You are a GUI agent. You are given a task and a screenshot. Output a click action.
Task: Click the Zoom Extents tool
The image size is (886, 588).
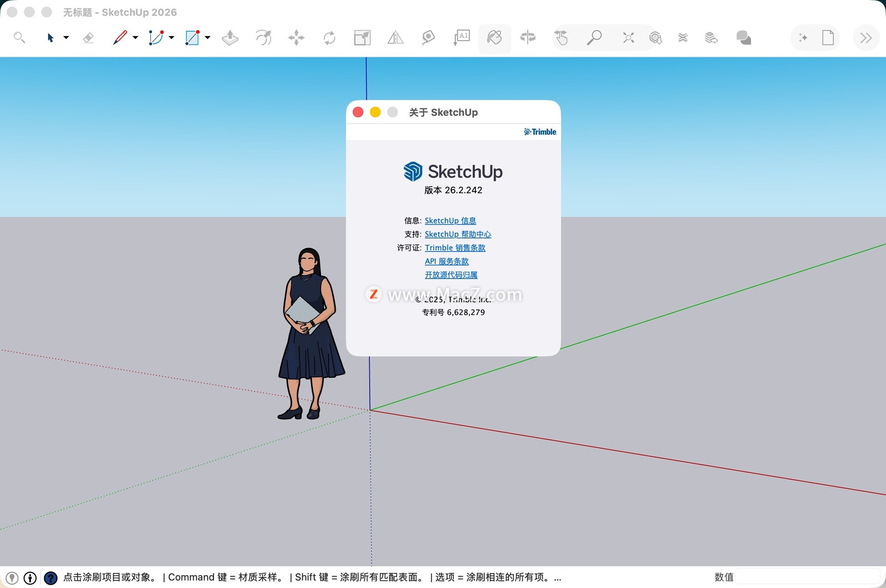(629, 37)
